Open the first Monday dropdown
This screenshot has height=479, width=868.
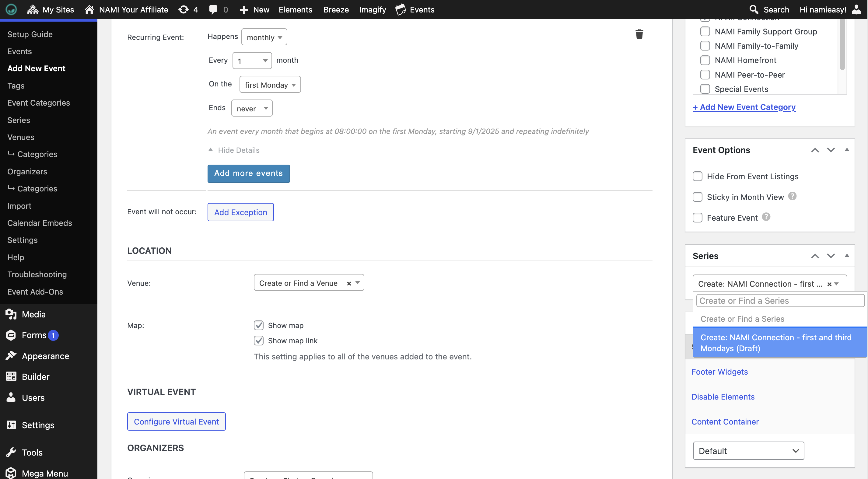(270, 85)
